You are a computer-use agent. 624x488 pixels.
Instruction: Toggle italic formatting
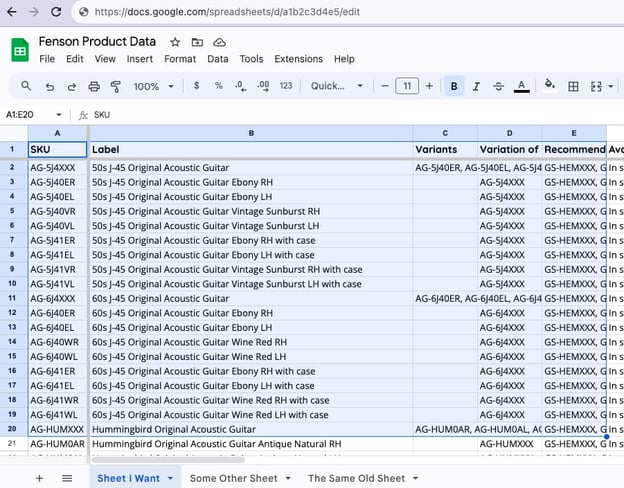pos(476,86)
